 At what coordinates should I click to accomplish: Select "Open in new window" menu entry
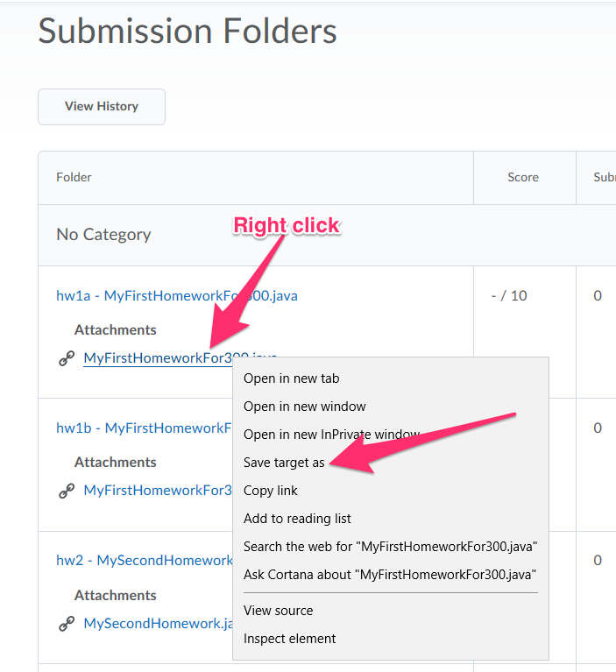304,407
